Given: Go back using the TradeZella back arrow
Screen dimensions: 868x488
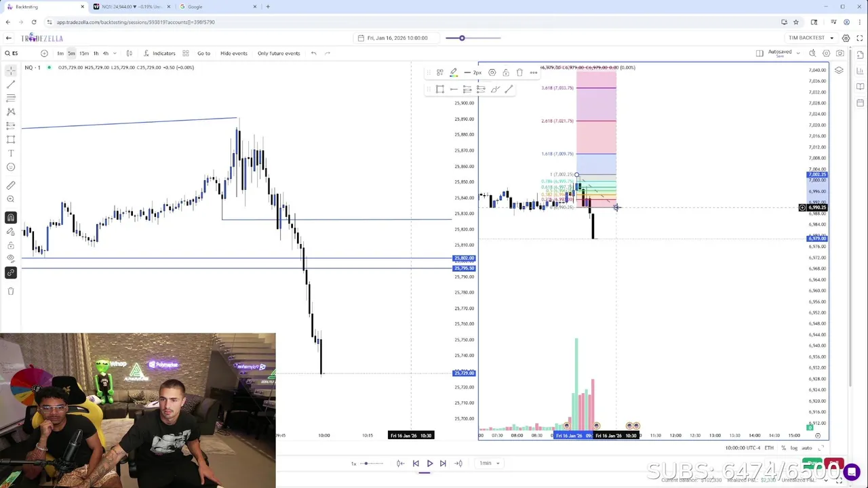Looking at the screenshot, I should click(8, 38).
